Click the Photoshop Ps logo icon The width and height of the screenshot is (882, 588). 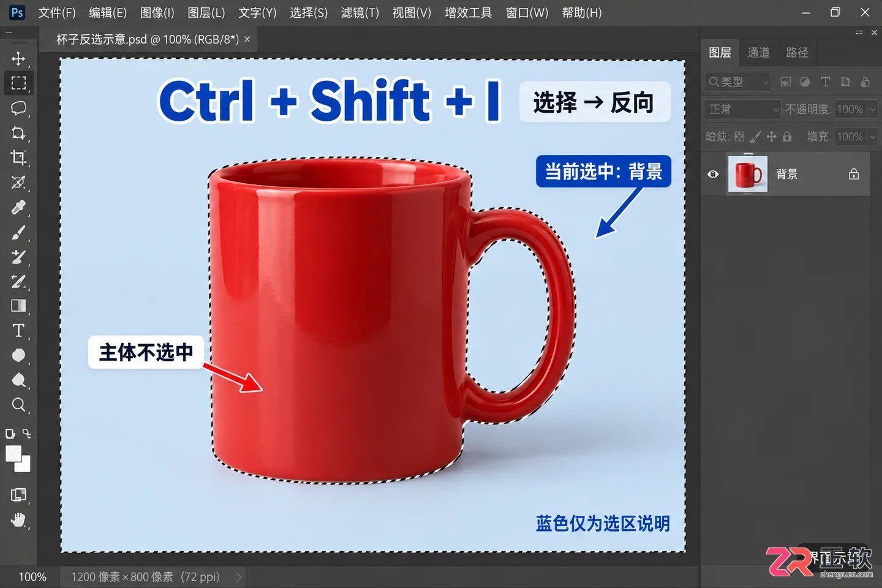click(17, 12)
